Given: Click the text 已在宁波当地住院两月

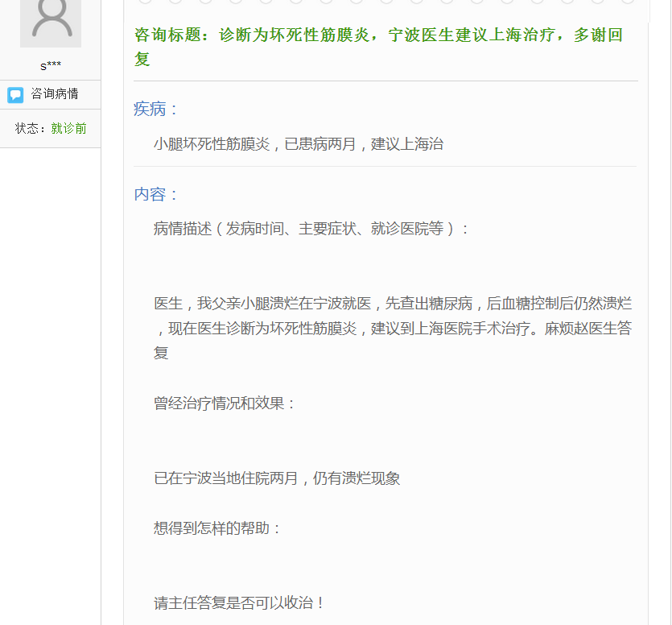Looking at the screenshot, I should (x=277, y=478).
